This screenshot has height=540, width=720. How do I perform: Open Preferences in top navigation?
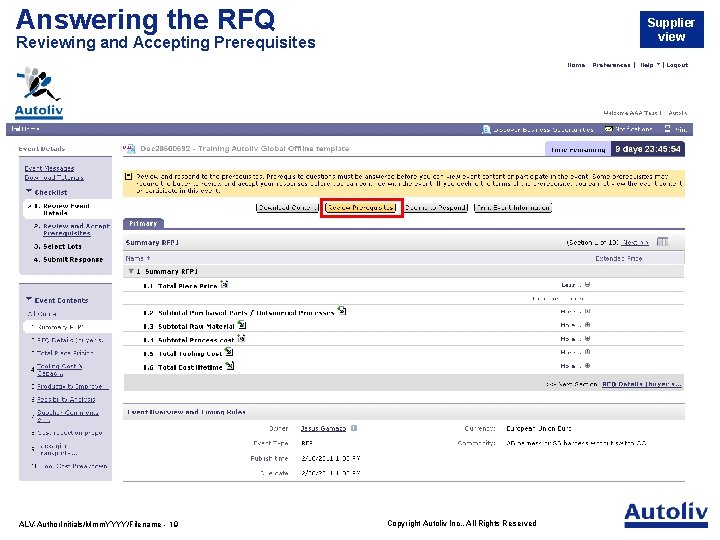point(611,65)
